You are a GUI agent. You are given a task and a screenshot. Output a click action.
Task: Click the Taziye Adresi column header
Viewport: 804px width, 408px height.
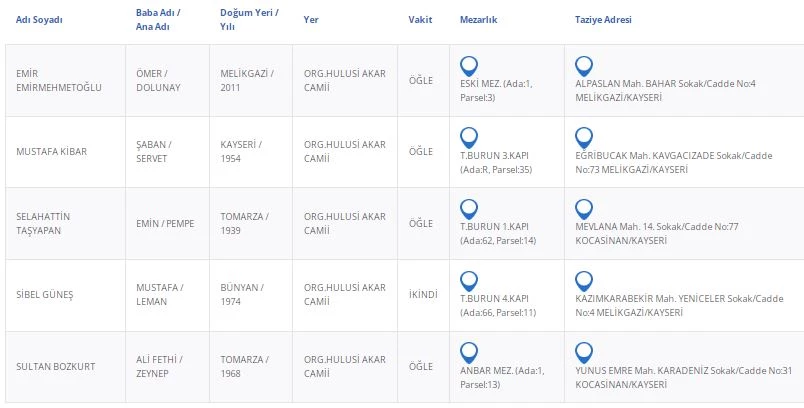(603, 20)
